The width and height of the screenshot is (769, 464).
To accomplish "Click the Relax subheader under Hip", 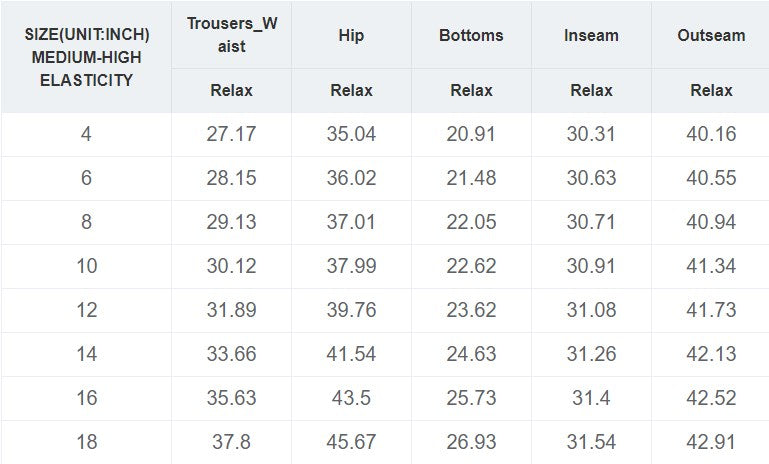I will (x=351, y=90).
